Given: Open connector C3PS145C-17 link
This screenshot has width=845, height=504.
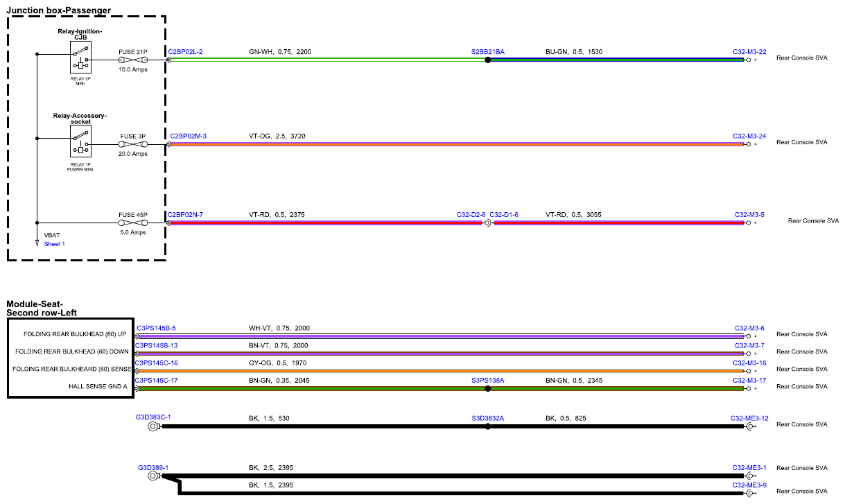Looking at the screenshot, I should tap(156, 380).
